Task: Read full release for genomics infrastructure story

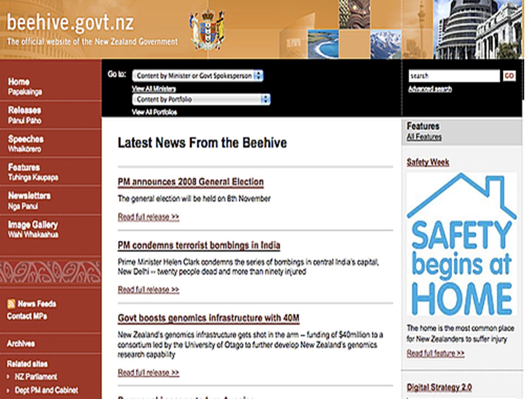Action: [x=148, y=373]
